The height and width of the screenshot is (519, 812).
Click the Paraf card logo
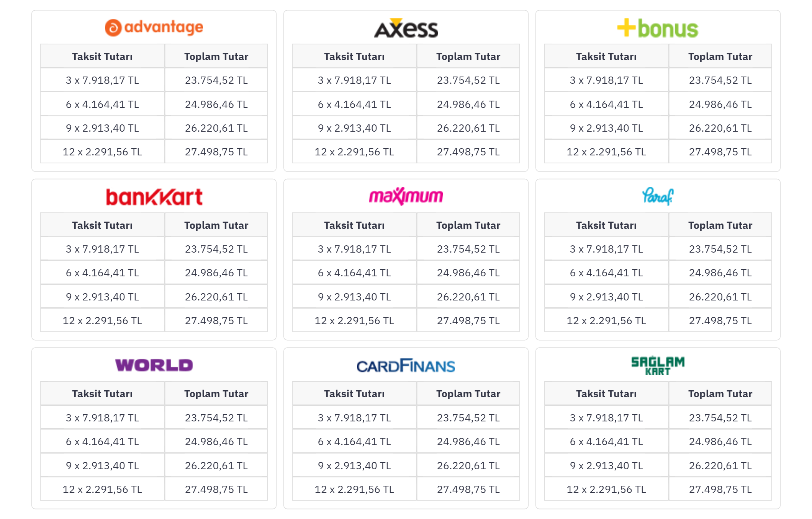pos(658,196)
